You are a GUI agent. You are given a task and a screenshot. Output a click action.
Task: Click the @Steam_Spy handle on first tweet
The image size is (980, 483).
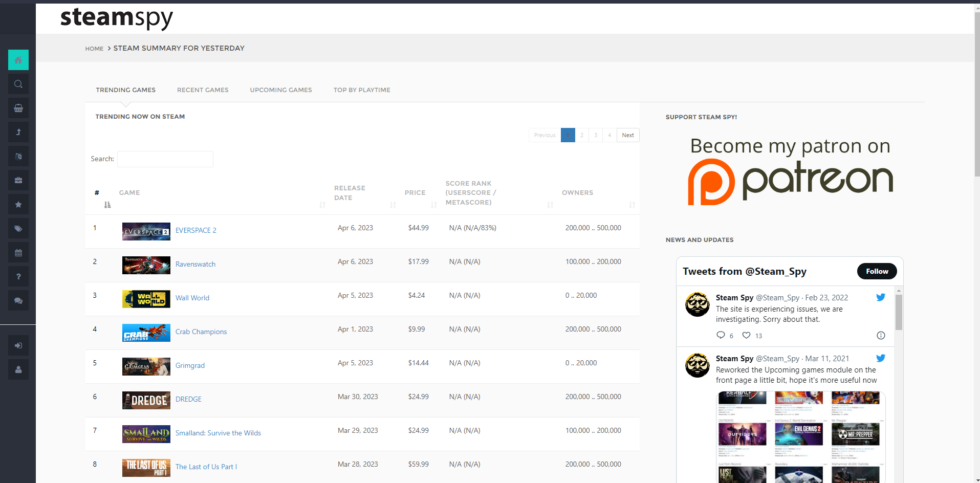click(777, 298)
